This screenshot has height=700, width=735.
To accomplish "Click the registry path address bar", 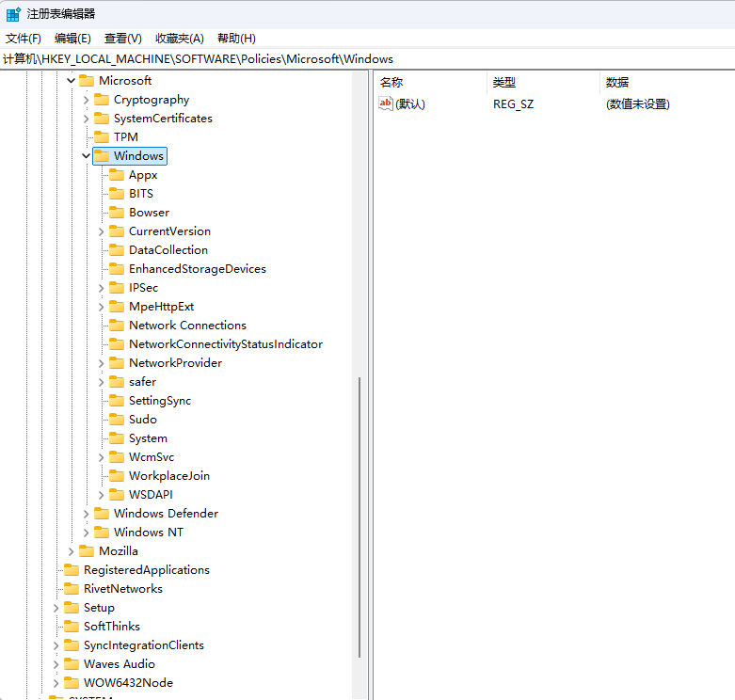I will [367, 59].
